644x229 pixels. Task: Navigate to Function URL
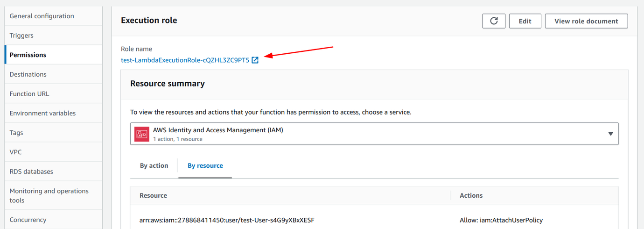(x=29, y=93)
